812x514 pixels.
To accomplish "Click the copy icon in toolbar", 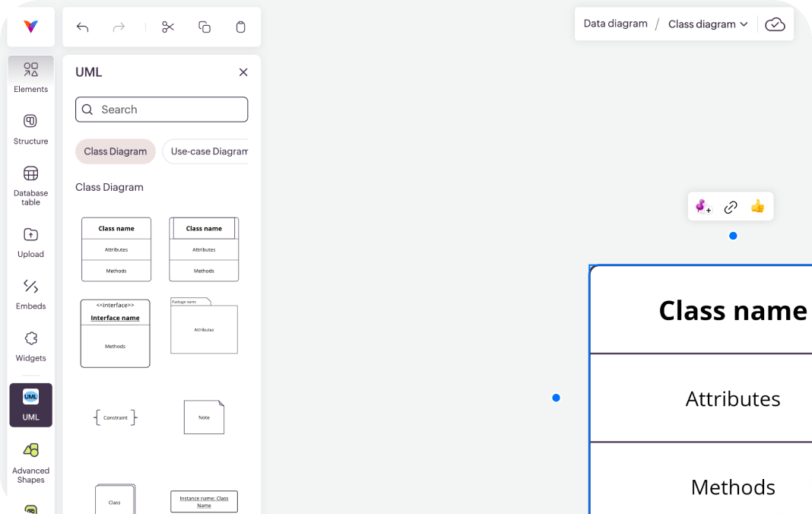I will click(205, 27).
